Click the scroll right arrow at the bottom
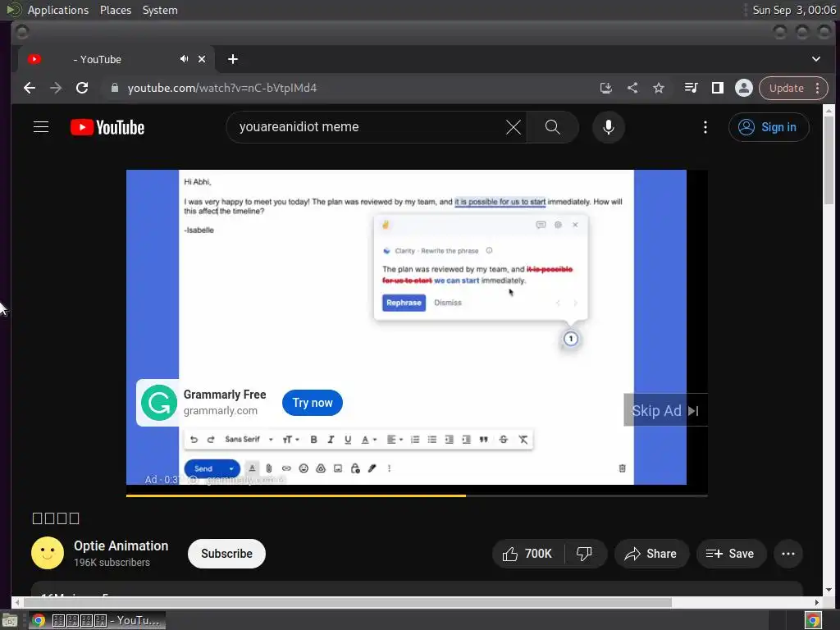 (817, 602)
